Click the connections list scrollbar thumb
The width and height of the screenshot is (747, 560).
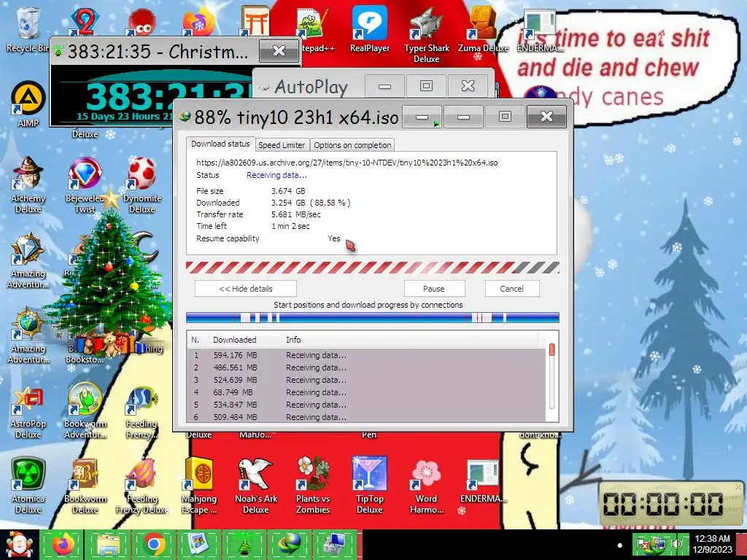(x=552, y=350)
